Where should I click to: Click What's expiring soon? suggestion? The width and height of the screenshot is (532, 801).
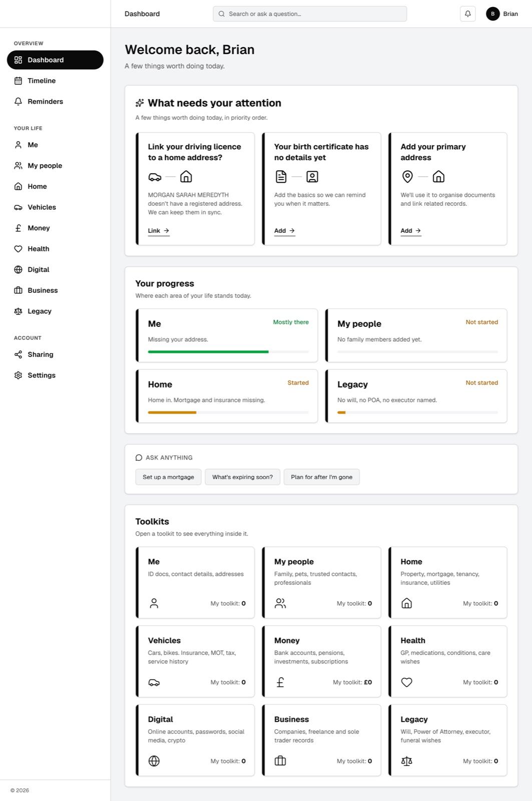[x=242, y=477]
